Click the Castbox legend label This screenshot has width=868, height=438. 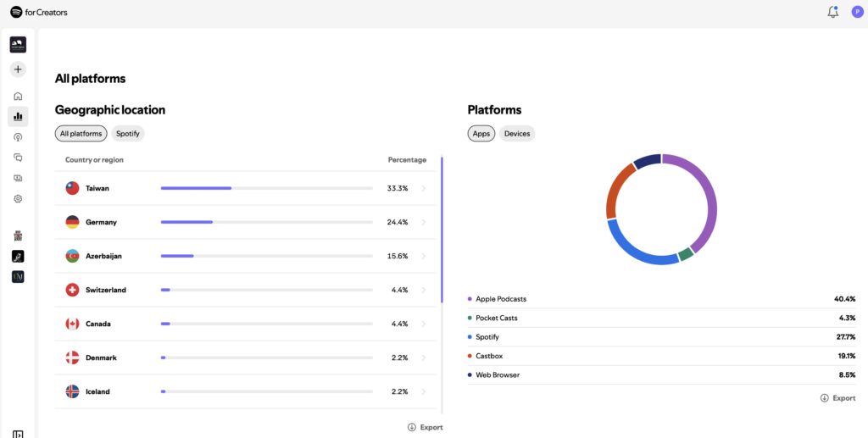tap(489, 356)
